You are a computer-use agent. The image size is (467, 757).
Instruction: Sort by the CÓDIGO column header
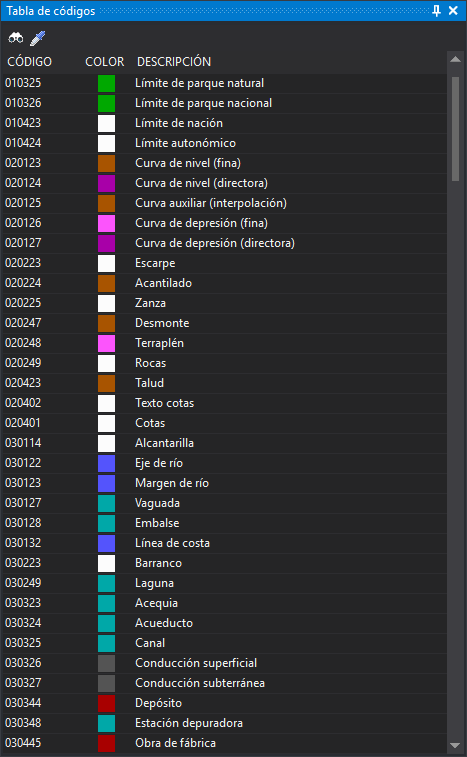pyautogui.click(x=29, y=62)
